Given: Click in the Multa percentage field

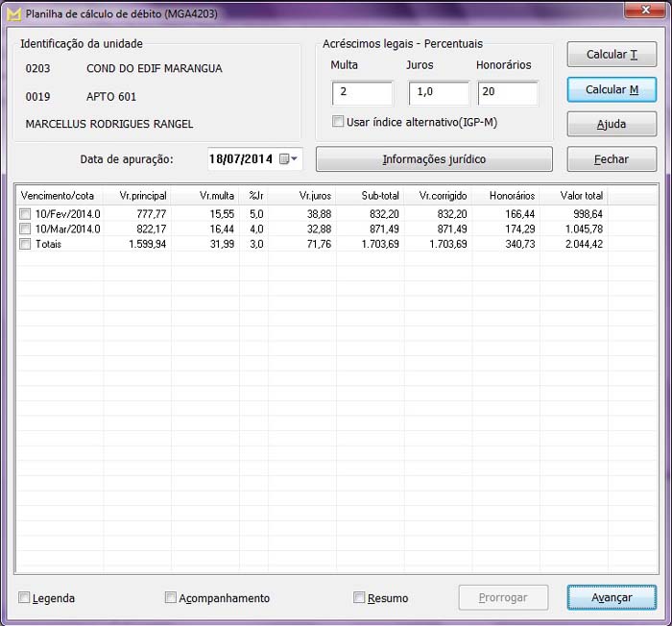Looking at the screenshot, I should point(362,93).
